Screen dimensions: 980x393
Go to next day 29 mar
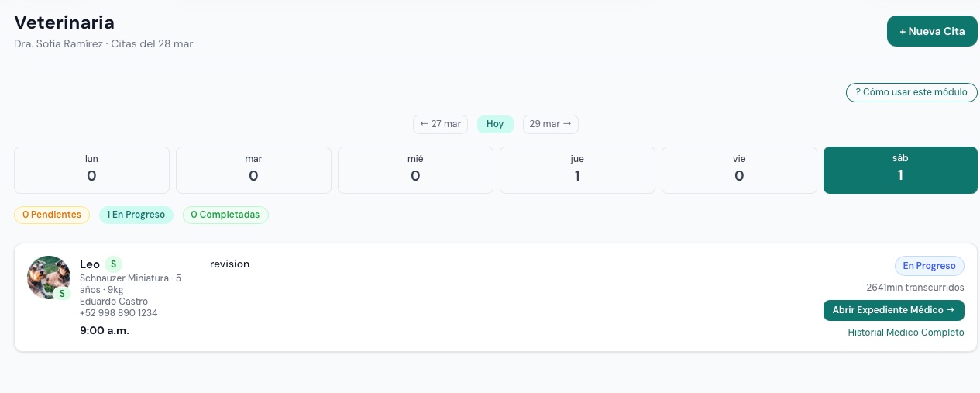click(x=550, y=124)
